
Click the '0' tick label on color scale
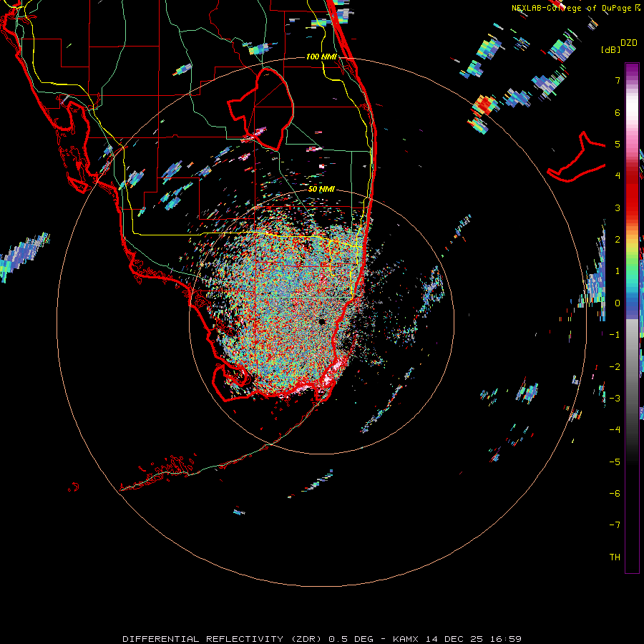(618, 303)
